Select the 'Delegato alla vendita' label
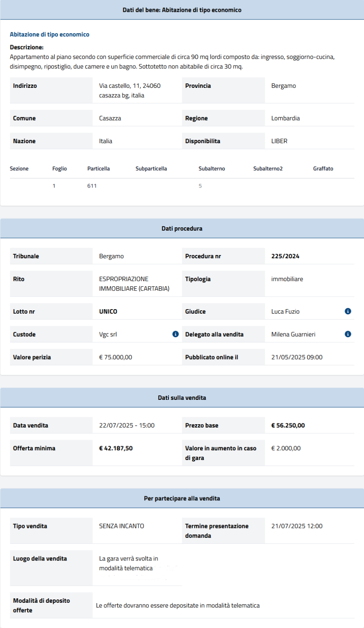364x628 pixels. [214, 334]
